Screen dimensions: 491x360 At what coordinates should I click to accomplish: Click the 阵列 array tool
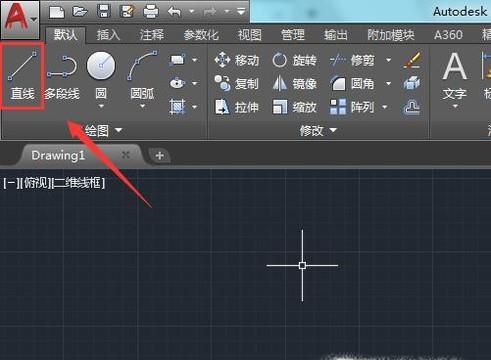tap(352, 107)
